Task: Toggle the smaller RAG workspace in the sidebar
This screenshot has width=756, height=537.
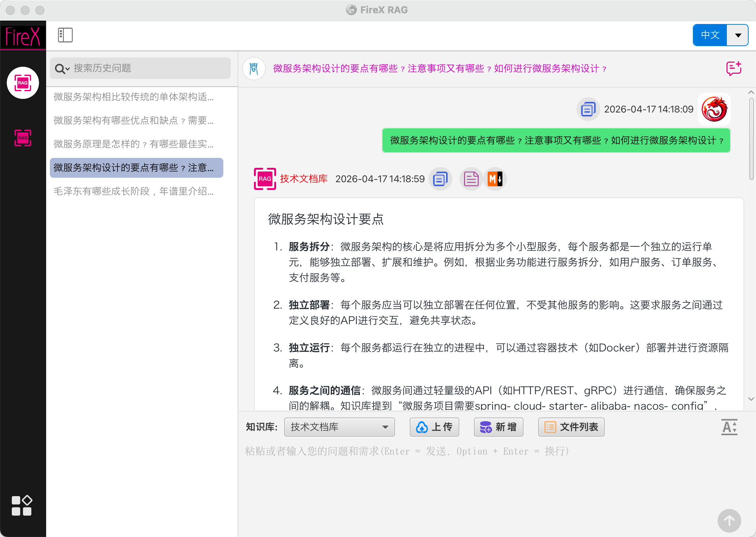Action: pyautogui.click(x=23, y=138)
